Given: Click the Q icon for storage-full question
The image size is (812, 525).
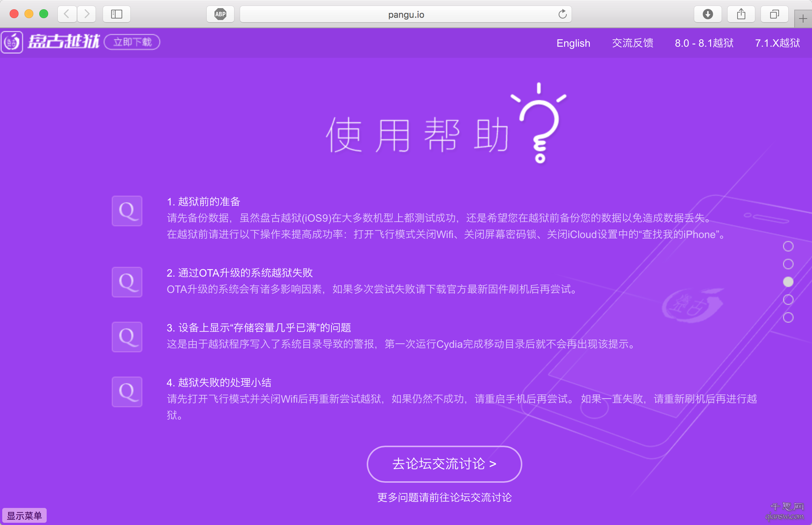Looking at the screenshot, I should coord(127,337).
